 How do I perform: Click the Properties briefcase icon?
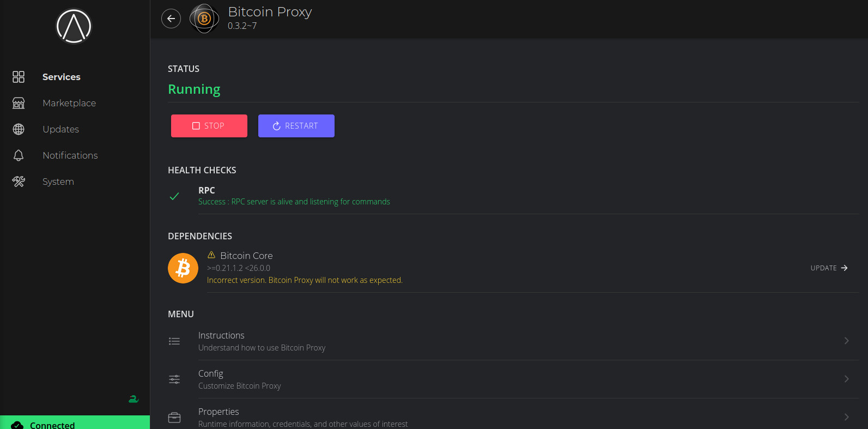174,417
